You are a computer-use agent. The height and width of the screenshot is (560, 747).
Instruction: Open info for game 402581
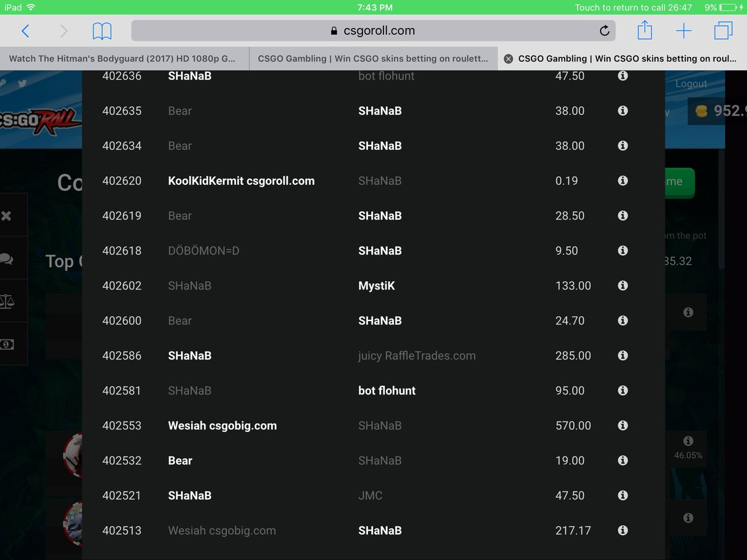622,390
